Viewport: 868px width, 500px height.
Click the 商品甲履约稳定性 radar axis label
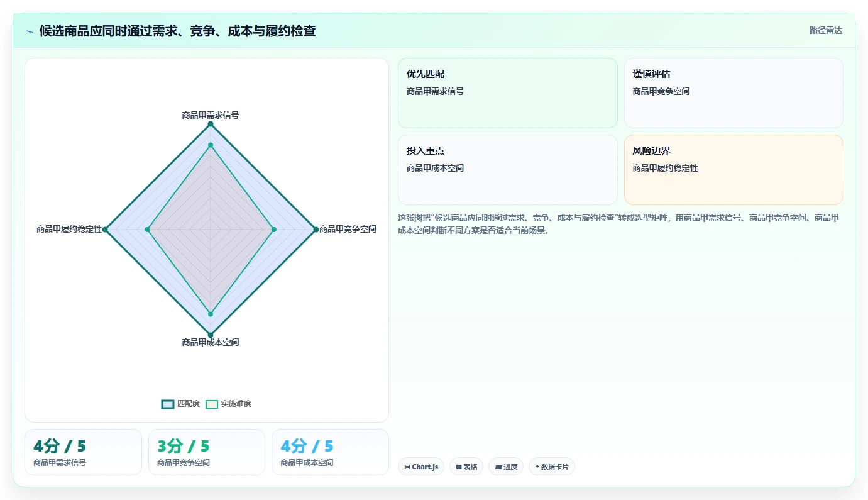(x=69, y=229)
